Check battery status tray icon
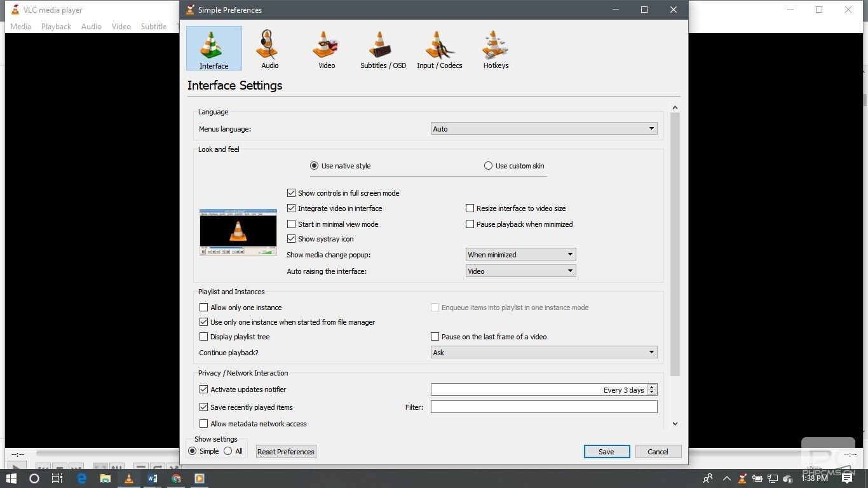Viewport: 868px width, 488px height. point(757,478)
